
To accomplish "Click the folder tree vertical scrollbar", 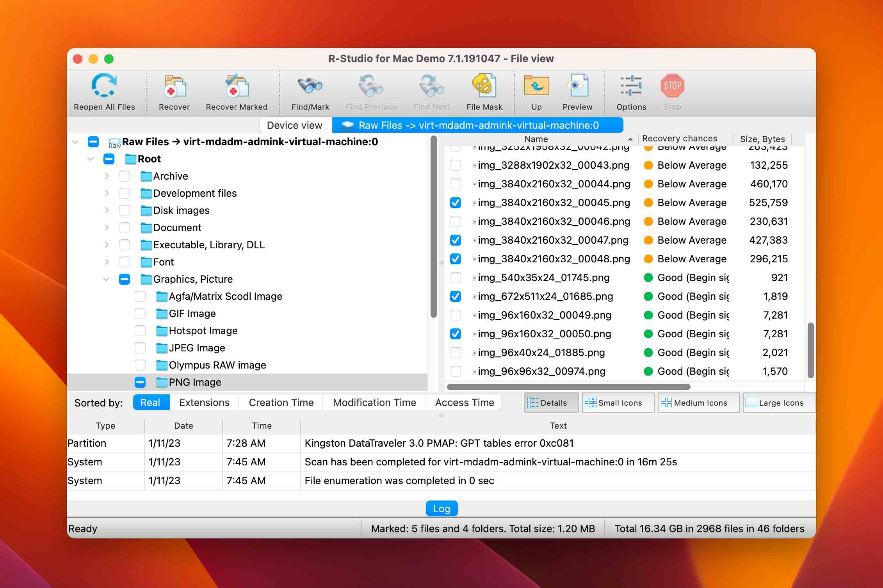I will [433, 226].
